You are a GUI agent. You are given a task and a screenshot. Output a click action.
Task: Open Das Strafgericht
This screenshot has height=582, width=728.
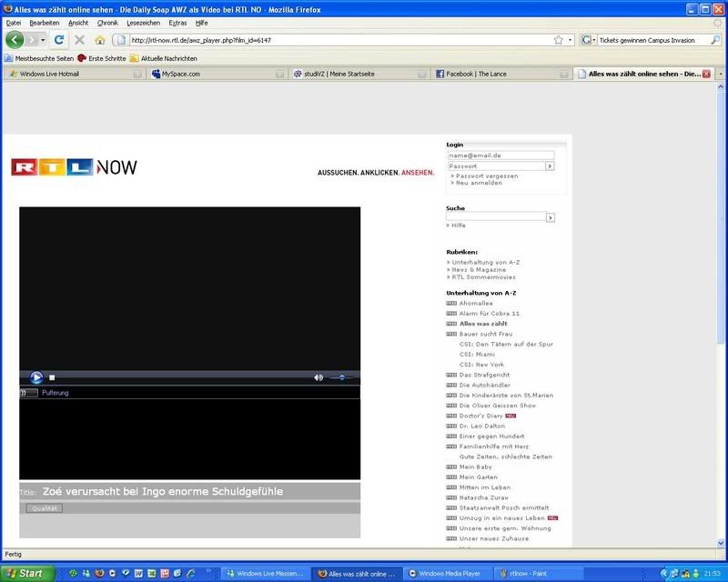coord(484,375)
